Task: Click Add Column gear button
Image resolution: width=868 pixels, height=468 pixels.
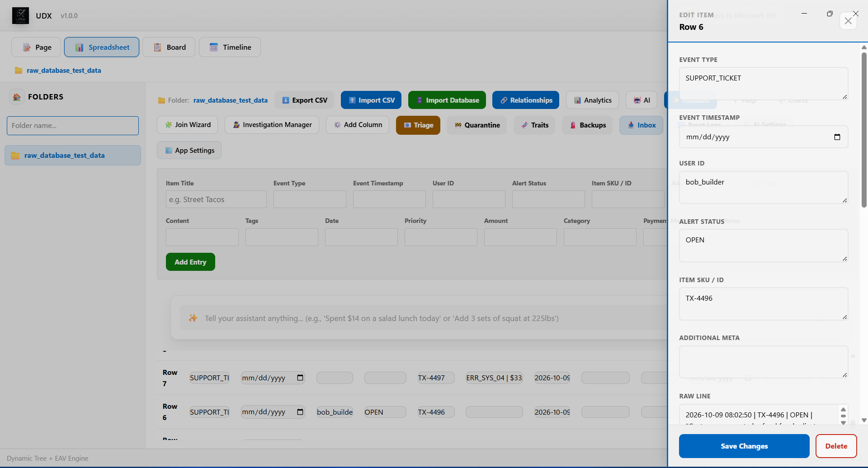Action: pos(358,125)
